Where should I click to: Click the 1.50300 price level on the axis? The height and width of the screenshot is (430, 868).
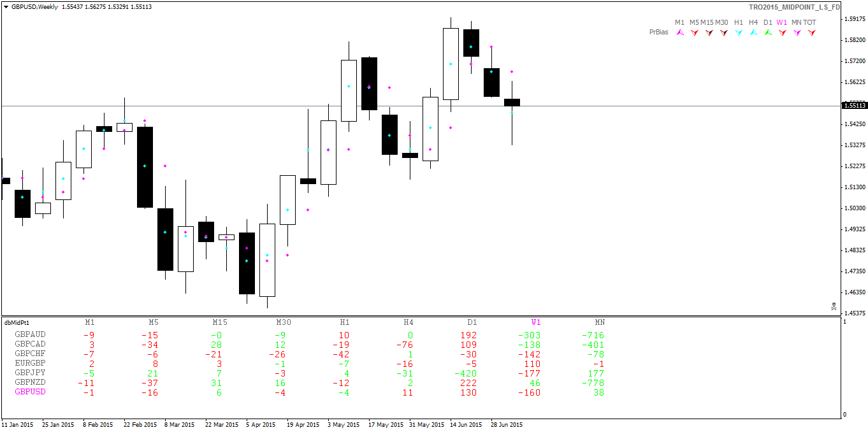(854, 208)
